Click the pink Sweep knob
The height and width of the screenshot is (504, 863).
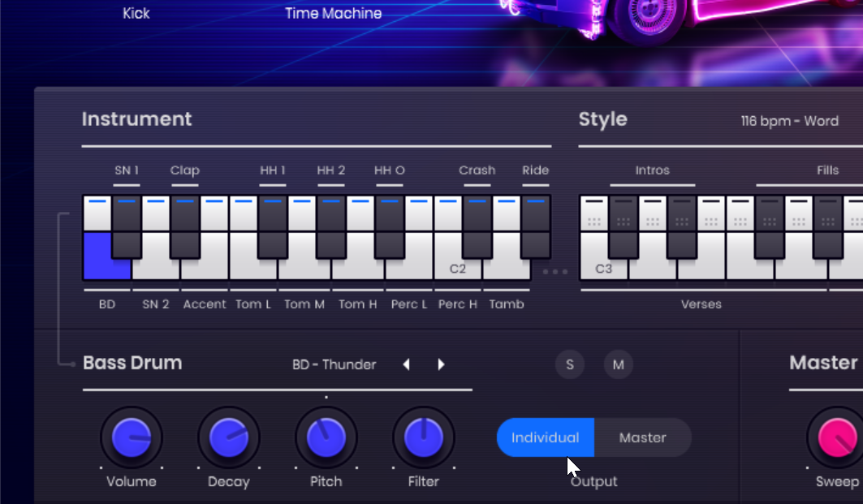pyautogui.click(x=836, y=438)
